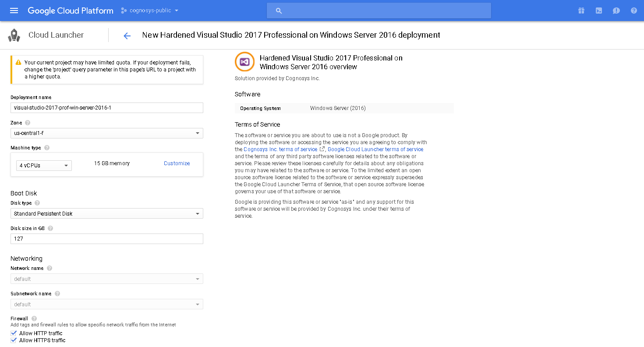Show help tooltip for Machine type
The width and height of the screenshot is (644, 347).
pos(47,148)
